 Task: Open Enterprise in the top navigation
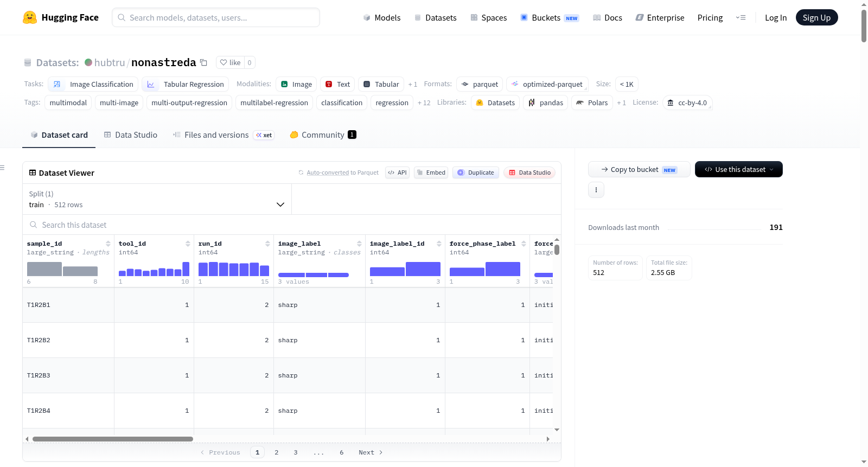click(x=660, y=17)
